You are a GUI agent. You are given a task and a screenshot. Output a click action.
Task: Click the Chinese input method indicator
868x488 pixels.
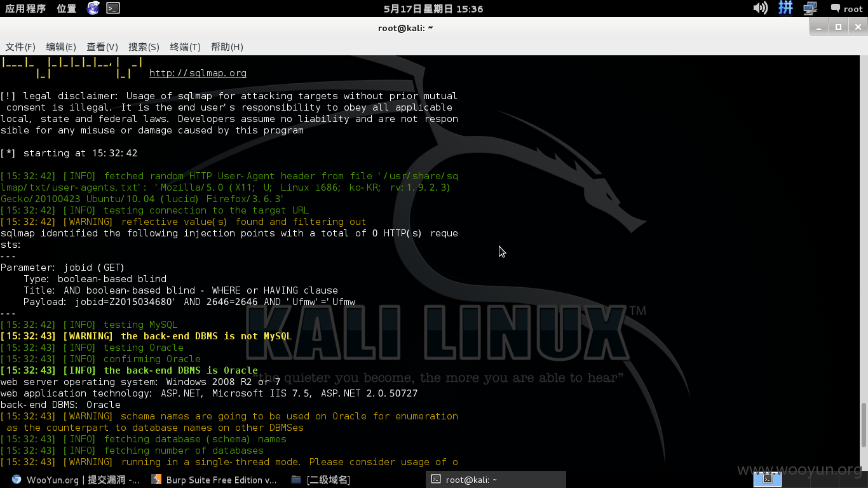coord(785,8)
